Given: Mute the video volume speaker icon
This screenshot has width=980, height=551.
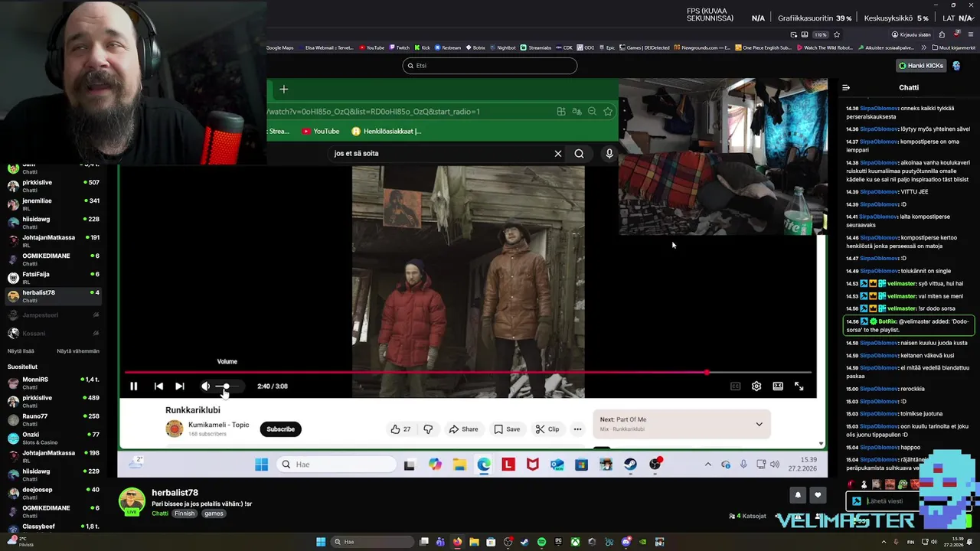Looking at the screenshot, I should pyautogui.click(x=205, y=386).
